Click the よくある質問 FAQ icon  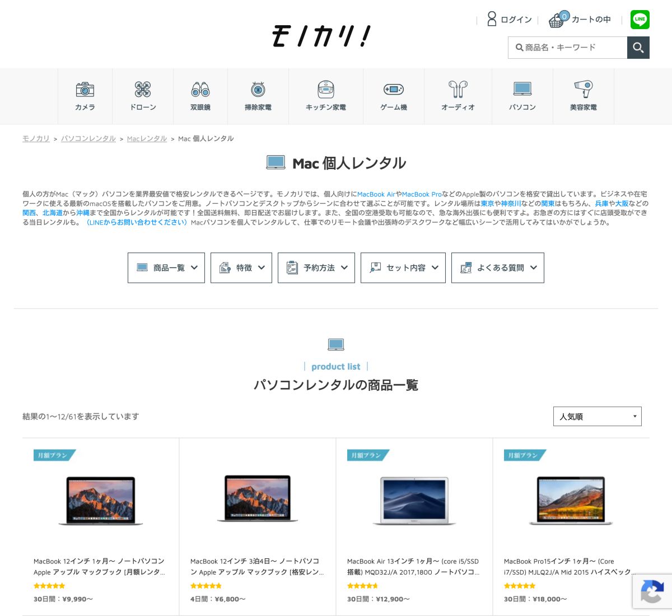466,268
